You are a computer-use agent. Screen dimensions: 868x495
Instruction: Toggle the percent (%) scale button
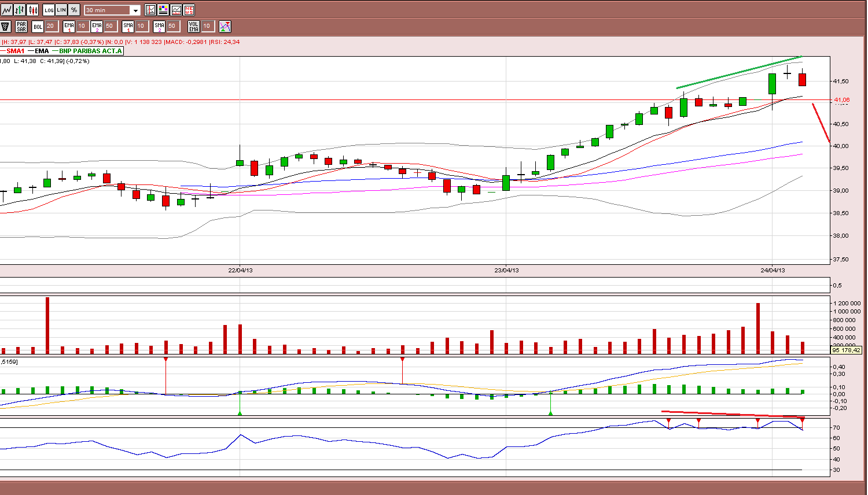[x=74, y=10]
